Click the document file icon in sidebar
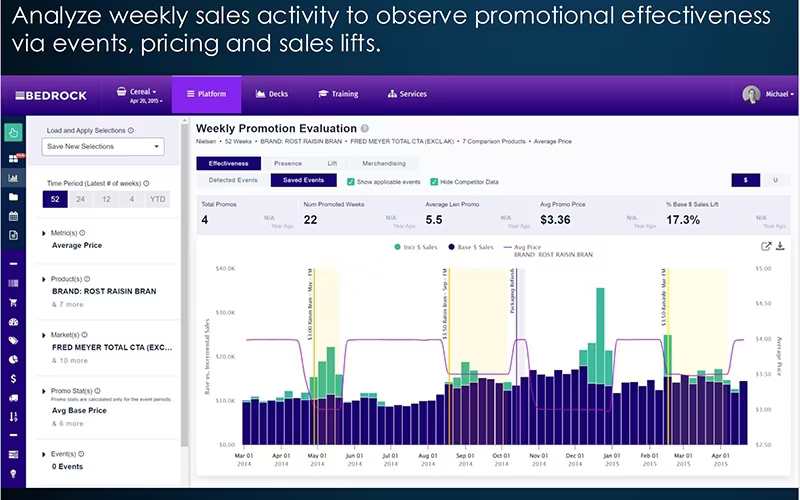This screenshot has width=800, height=500. pos(13,235)
